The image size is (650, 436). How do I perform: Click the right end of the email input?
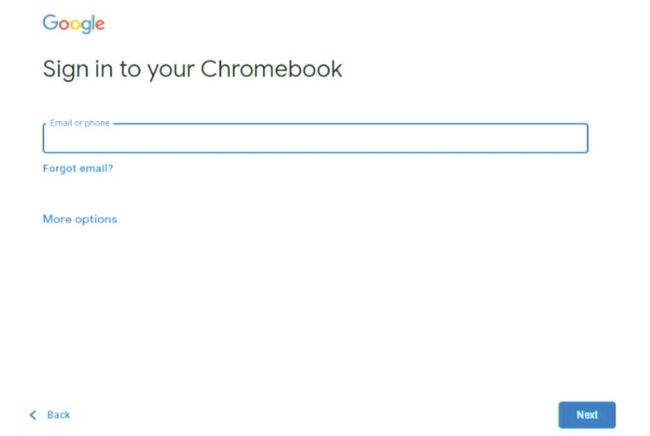(575, 139)
